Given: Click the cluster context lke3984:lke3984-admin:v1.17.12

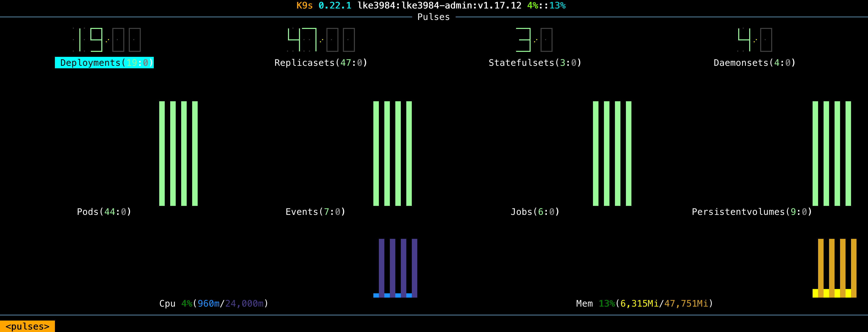Looking at the screenshot, I should 439,5.
